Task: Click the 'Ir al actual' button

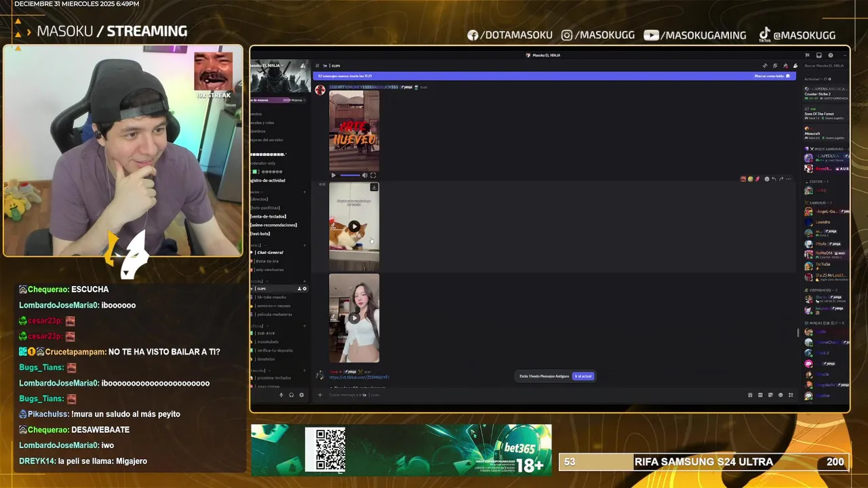Action: click(x=583, y=376)
